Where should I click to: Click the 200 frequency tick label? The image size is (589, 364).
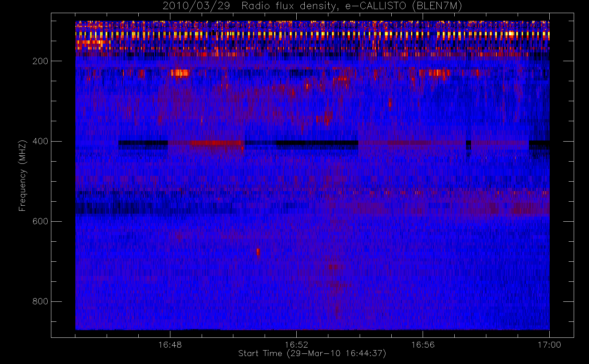tap(40, 61)
